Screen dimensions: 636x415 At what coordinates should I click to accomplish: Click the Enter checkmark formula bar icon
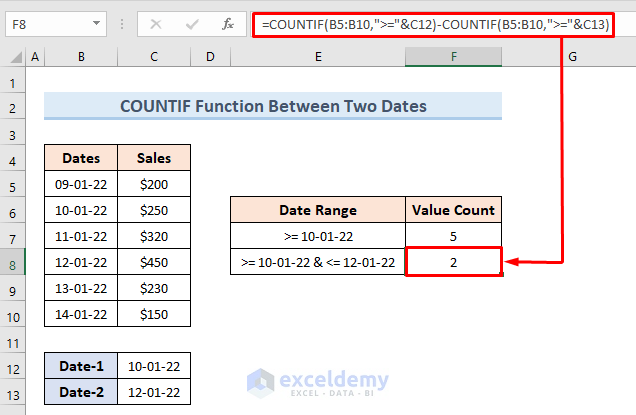pos(193,24)
